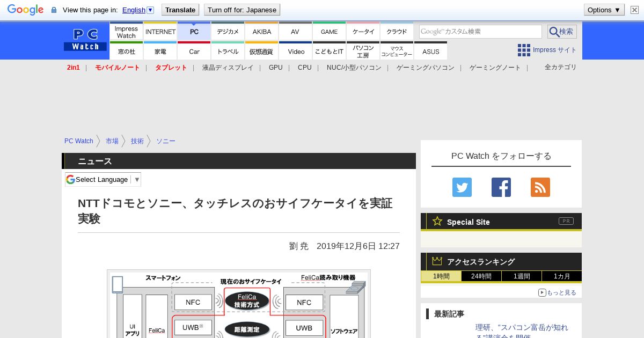Image resolution: width=644 pixels, height=338 pixels.
Task: Click the もっと見る arrow link
Action: [x=557, y=292]
